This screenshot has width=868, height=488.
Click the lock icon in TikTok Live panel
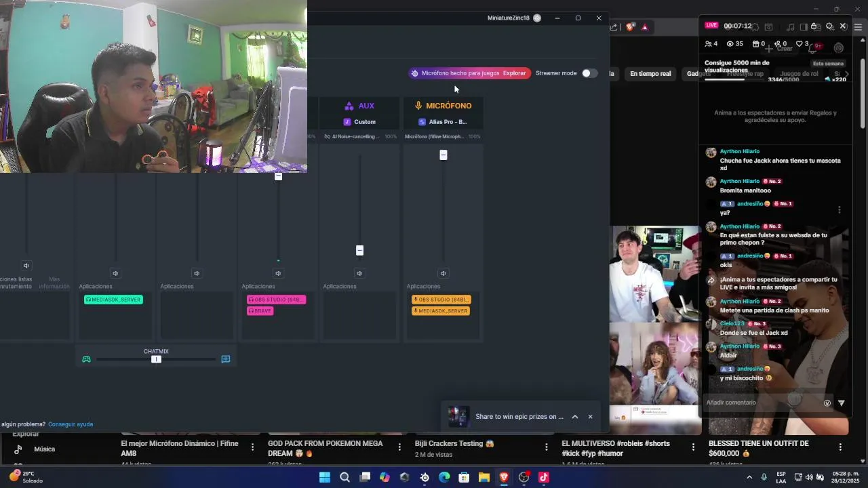[x=814, y=26]
